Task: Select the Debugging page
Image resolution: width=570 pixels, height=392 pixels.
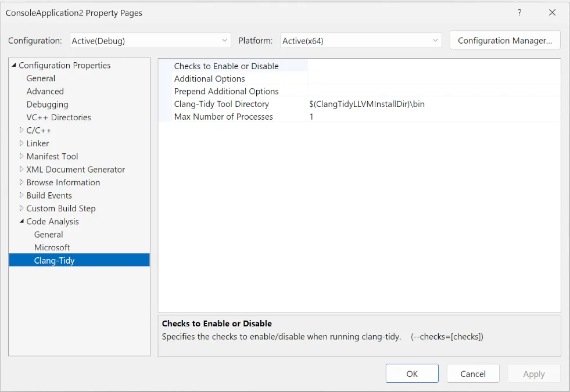Action: (x=48, y=104)
